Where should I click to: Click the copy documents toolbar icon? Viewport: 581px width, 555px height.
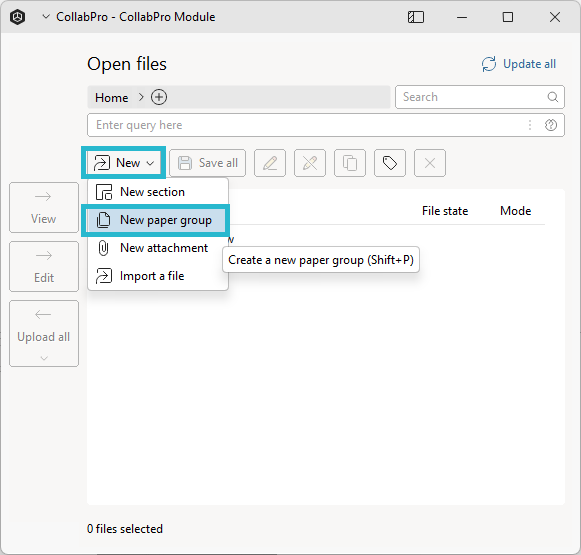click(350, 163)
